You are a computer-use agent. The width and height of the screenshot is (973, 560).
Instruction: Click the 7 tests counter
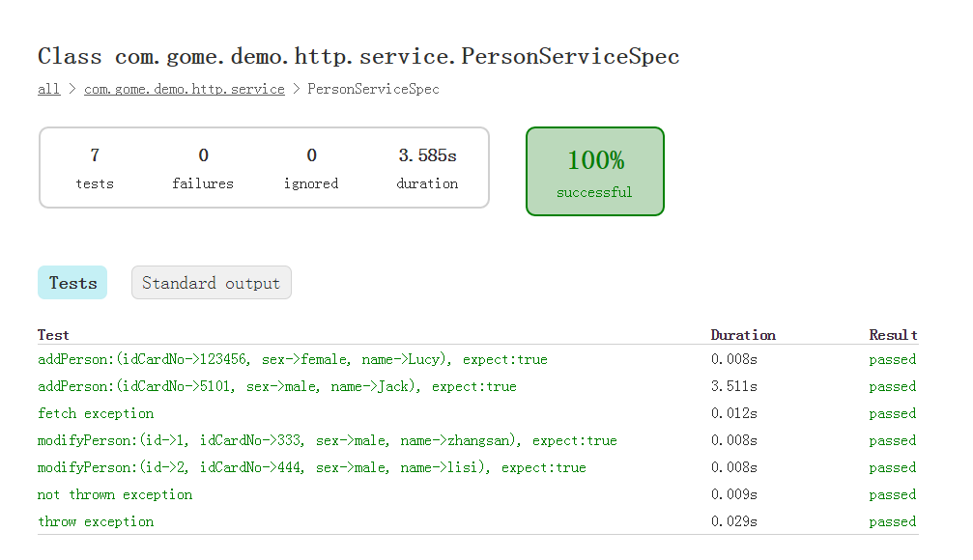click(95, 168)
